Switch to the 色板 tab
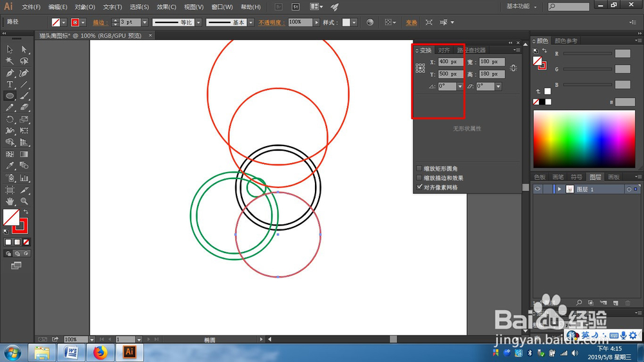644x362 pixels. coord(540,177)
